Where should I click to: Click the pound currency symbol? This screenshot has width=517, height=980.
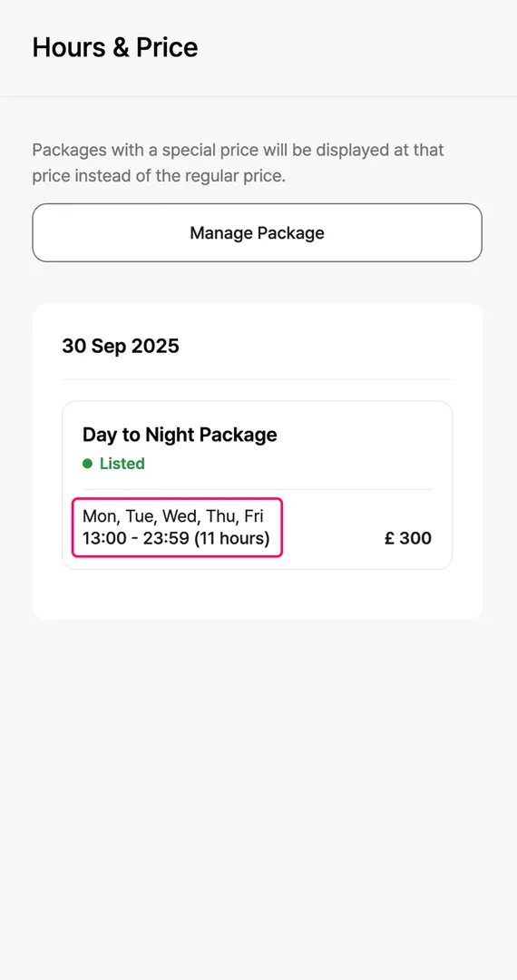tap(389, 538)
